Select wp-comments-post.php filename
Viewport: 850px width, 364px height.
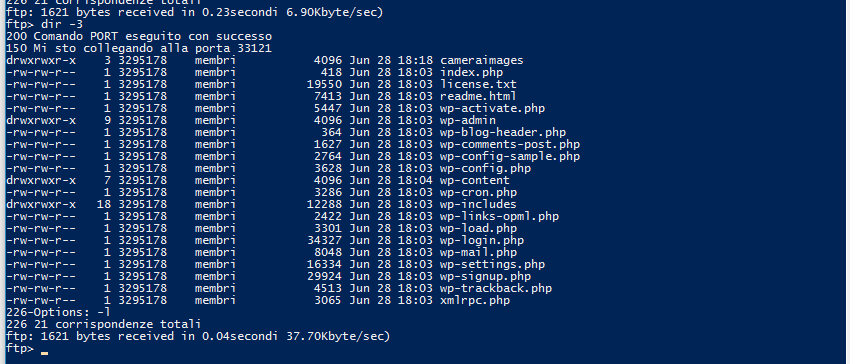510,144
